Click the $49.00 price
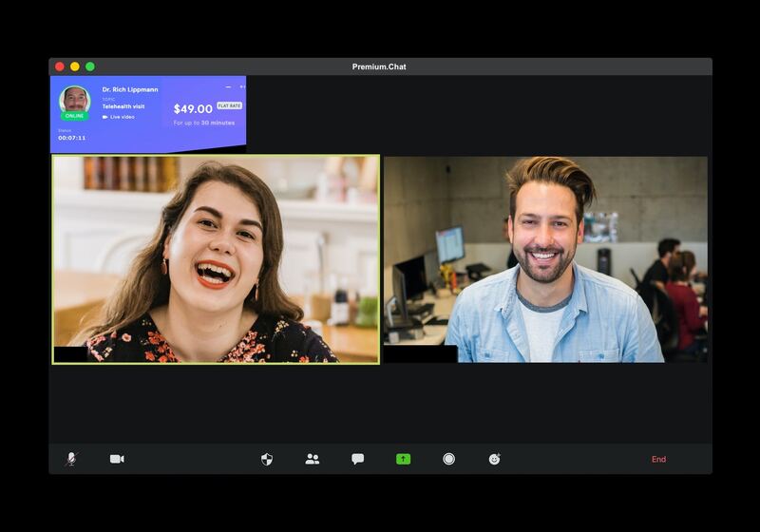The image size is (760, 532). click(193, 109)
